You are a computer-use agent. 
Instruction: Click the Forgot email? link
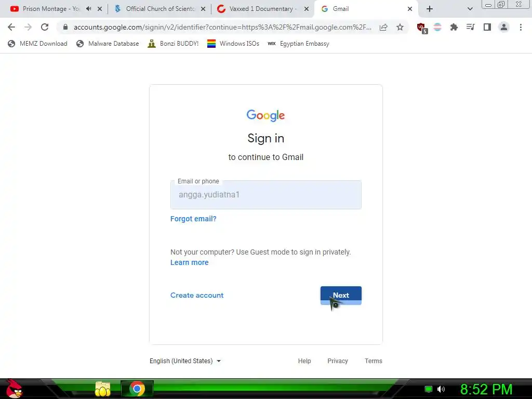[193, 219]
